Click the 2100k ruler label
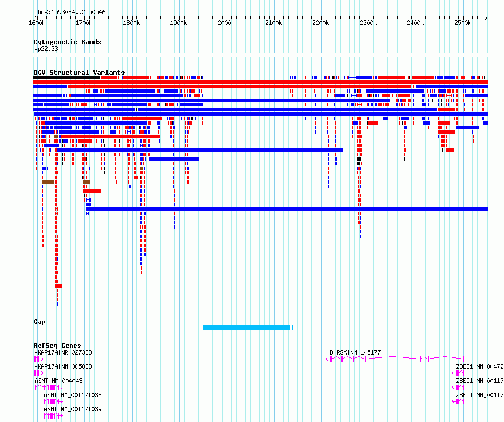The height and width of the screenshot is (422, 504). coord(274,23)
